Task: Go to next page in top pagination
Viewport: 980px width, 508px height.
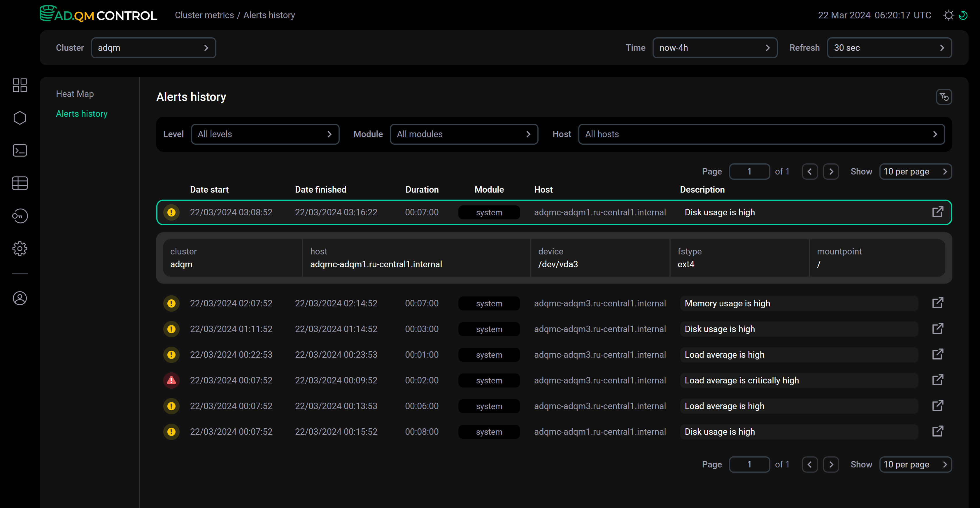Action: point(831,172)
